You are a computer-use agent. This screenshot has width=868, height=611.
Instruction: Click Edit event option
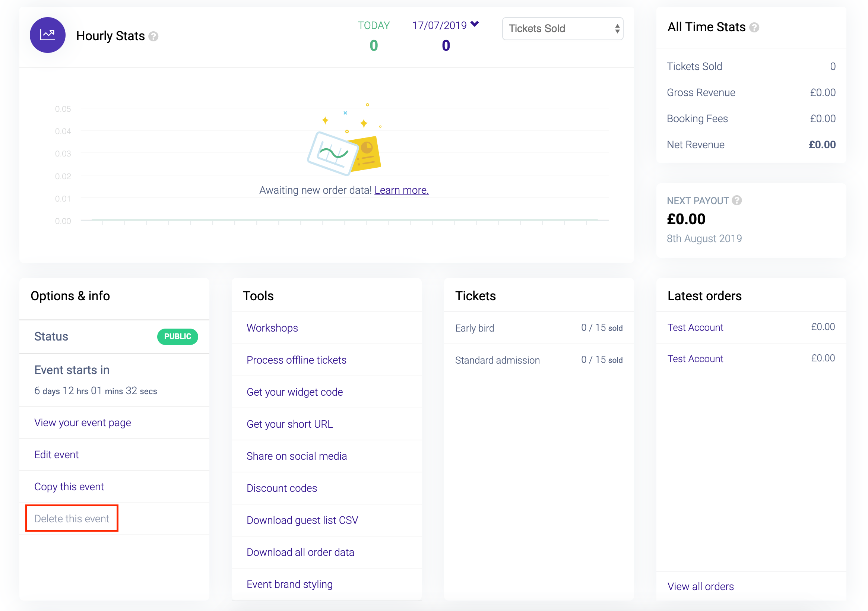56,455
